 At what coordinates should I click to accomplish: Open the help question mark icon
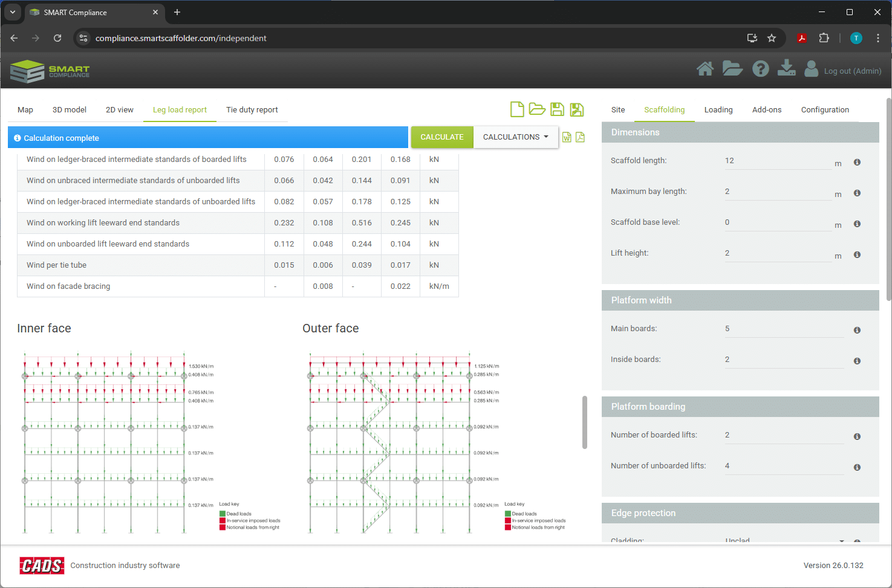point(760,69)
